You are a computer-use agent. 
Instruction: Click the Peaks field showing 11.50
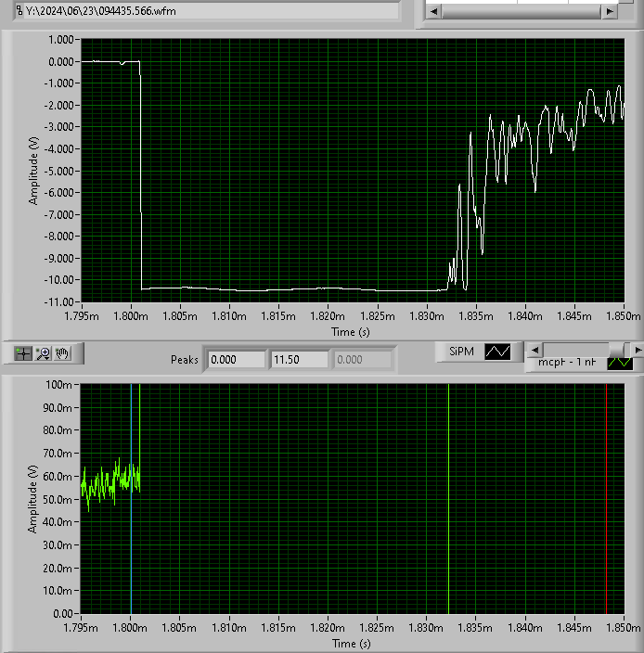click(300, 359)
